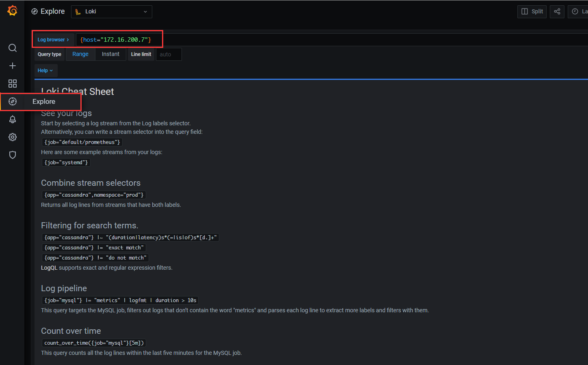The image size is (588, 365).
Task: Click the Explore flyout menu label
Action: coord(44,101)
